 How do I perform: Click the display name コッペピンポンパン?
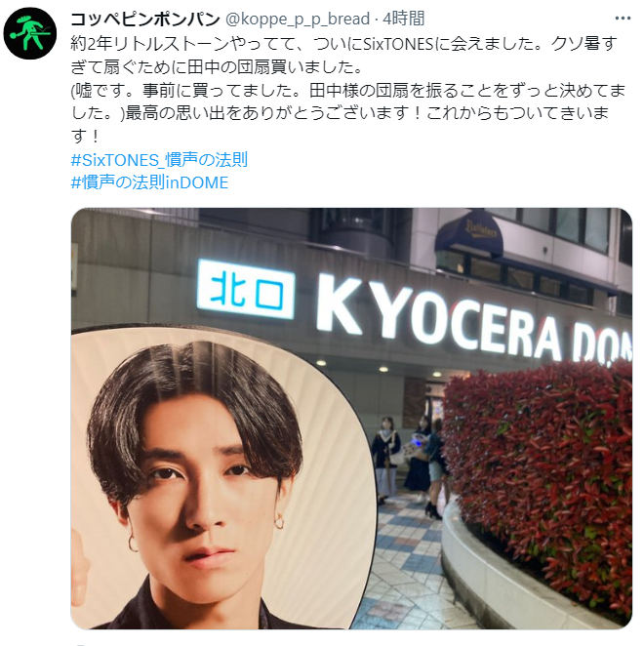[145, 19]
